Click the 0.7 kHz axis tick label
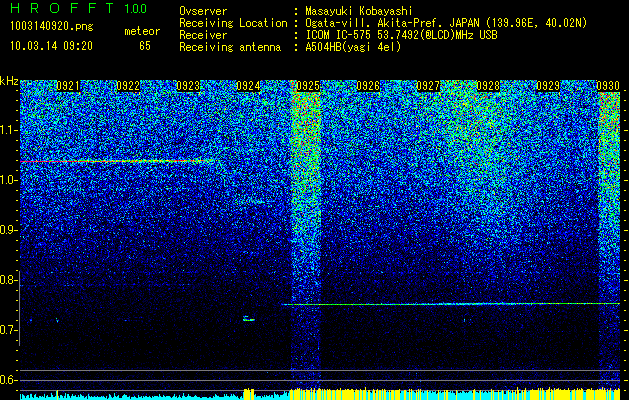This screenshot has height=400, width=629. pos(8,330)
